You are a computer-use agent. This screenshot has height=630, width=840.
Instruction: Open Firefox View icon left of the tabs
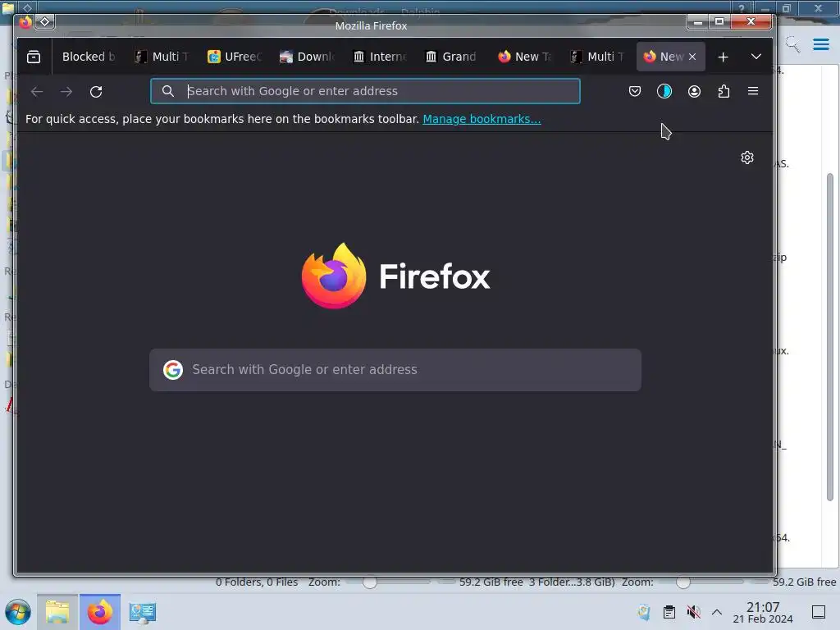33,57
